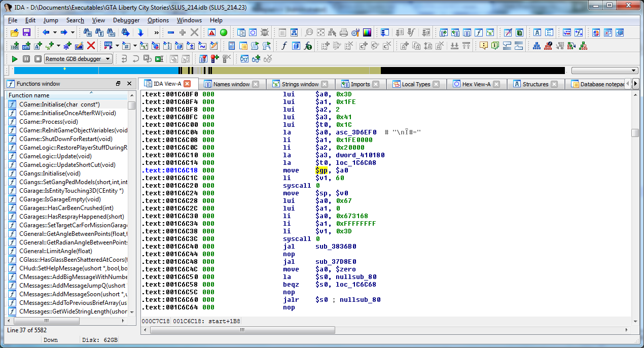The image size is (644, 348).
Task: Start process with green play button
Action: [x=15, y=59]
